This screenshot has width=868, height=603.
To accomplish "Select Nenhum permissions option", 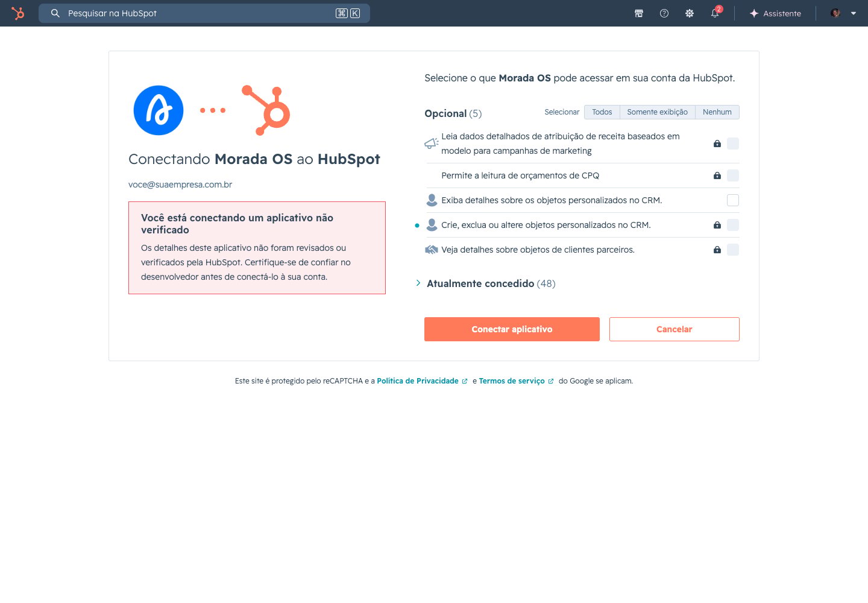I will pos(717,112).
